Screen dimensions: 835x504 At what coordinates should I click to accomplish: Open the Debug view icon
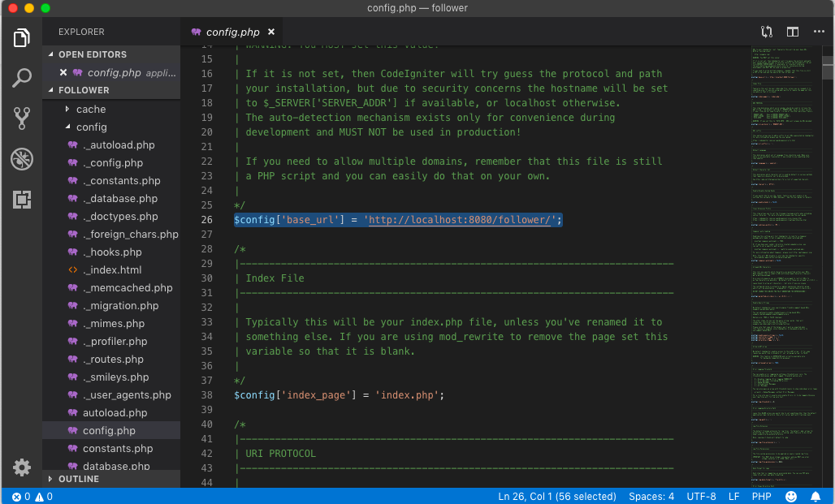click(21, 158)
